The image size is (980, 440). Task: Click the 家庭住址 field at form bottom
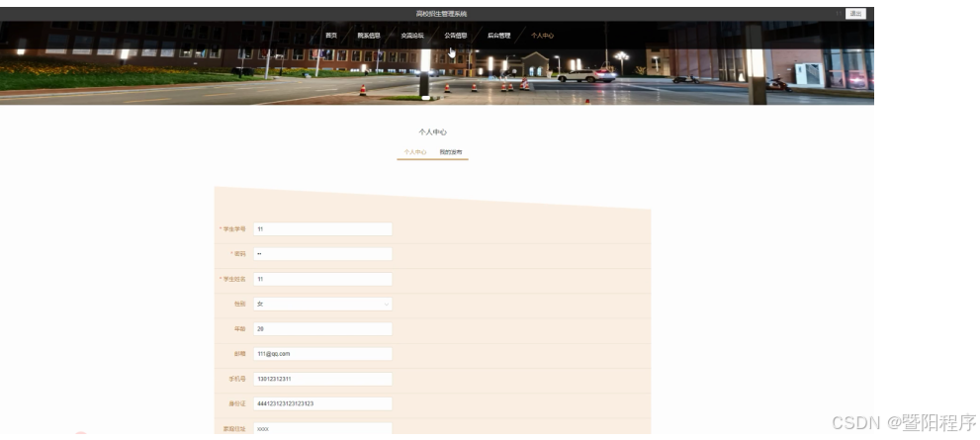(322, 429)
